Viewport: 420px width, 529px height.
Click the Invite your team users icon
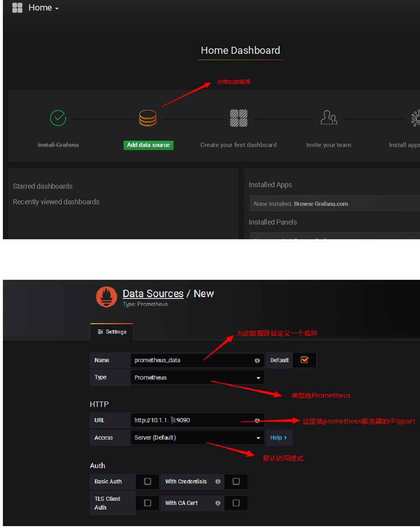tap(329, 118)
